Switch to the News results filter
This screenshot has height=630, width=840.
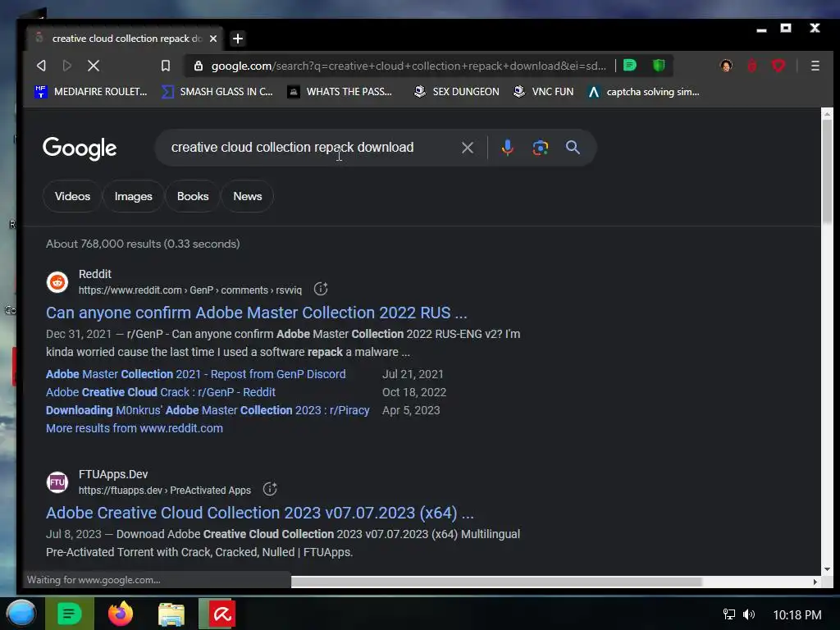pyautogui.click(x=248, y=196)
